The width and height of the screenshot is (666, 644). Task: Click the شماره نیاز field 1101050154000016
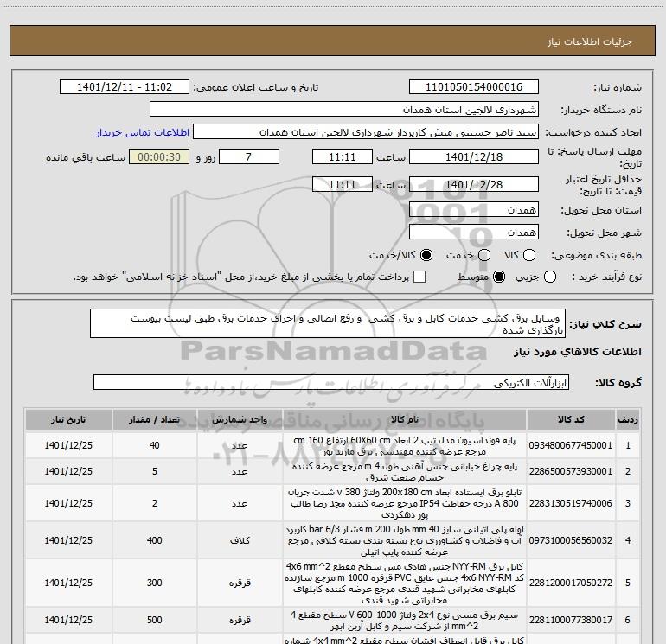(474, 86)
